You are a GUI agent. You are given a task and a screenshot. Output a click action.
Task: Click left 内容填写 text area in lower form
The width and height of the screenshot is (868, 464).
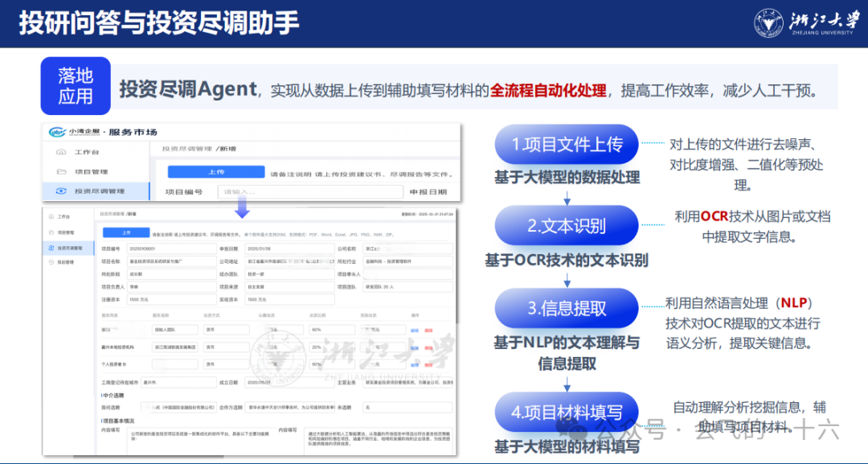tap(202, 440)
